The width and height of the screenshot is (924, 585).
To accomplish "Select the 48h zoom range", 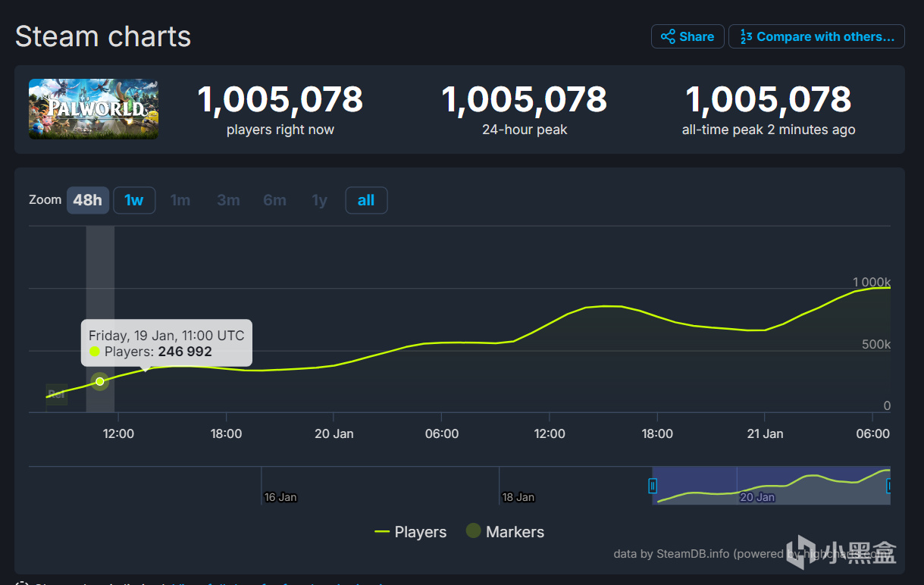I will 88,200.
